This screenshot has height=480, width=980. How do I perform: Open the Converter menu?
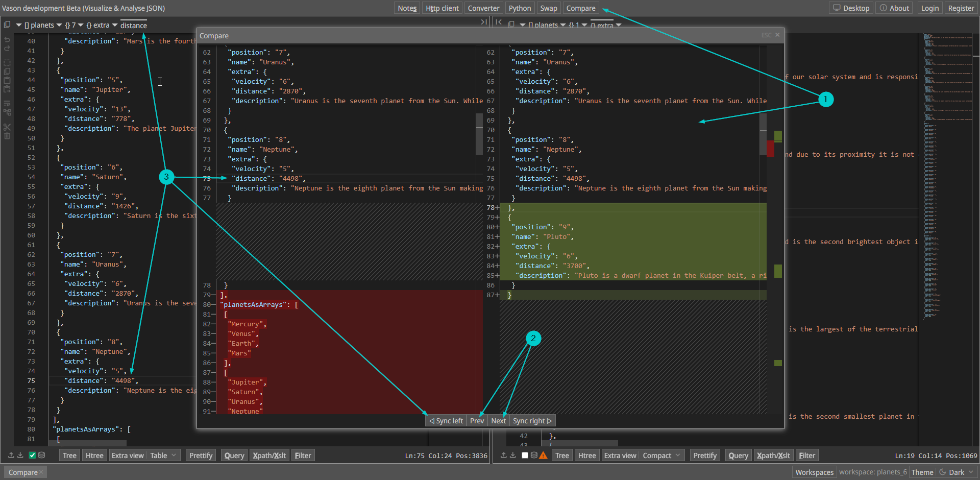[x=483, y=8]
